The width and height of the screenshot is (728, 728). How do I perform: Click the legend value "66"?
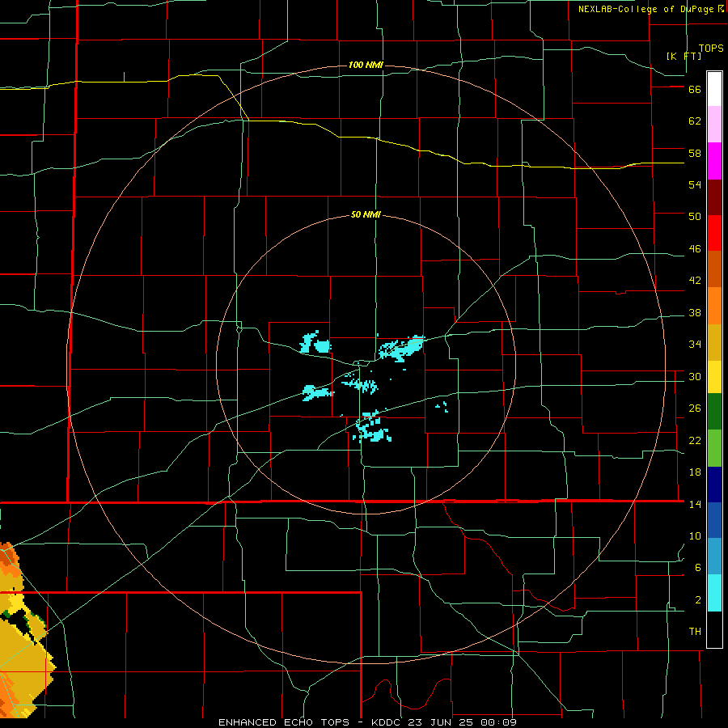point(695,90)
